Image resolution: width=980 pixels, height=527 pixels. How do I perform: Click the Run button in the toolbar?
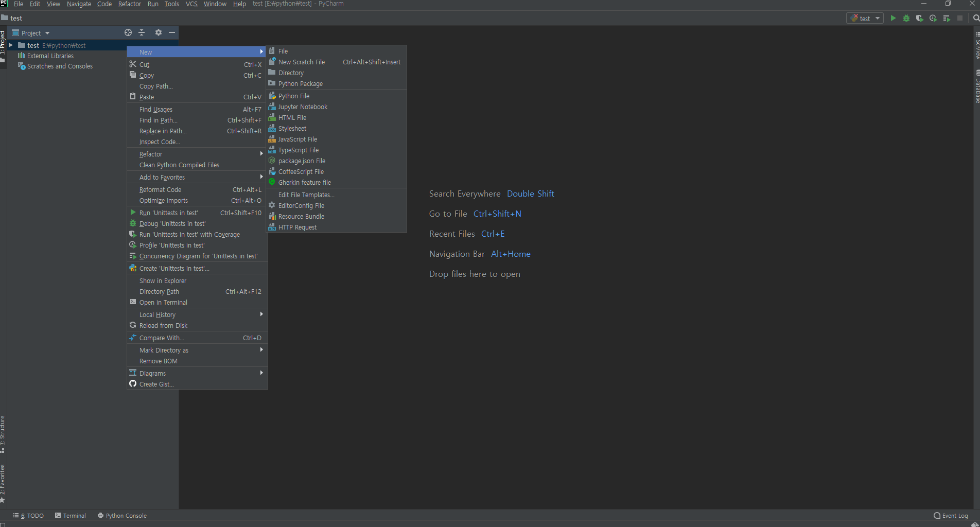893,18
